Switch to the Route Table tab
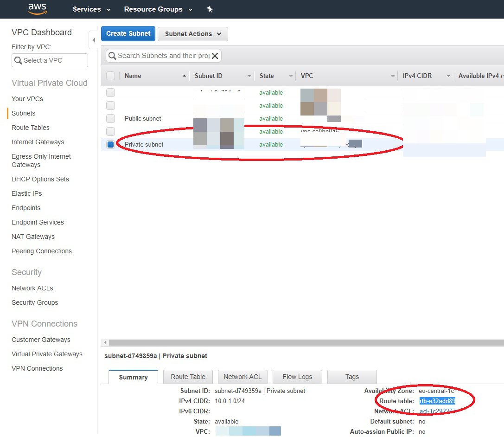This screenshot has height=437, width=504. (x=188, y=377)
